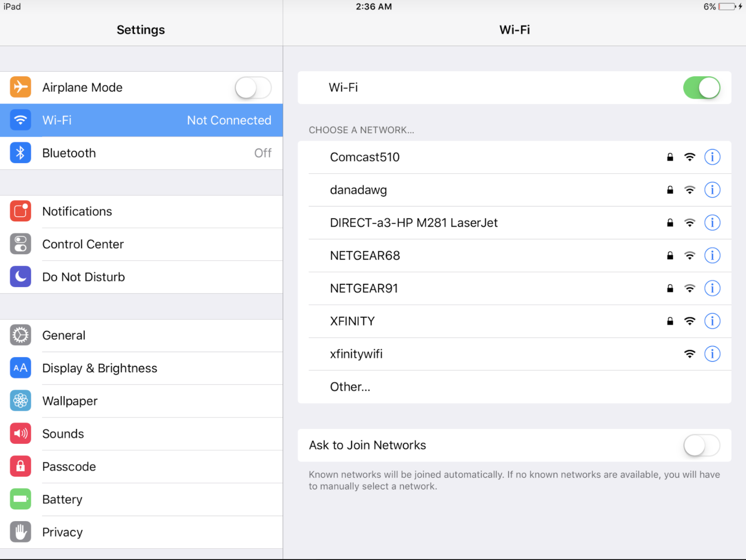
Task: Tap info icon next to NETGEAR68
Action: 712,256
